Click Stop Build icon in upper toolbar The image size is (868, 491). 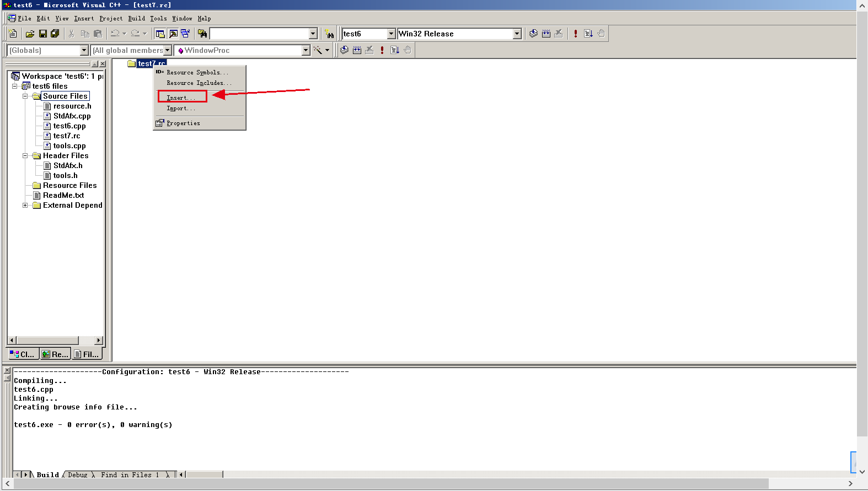pyautogui.click(x=559, y=34)
